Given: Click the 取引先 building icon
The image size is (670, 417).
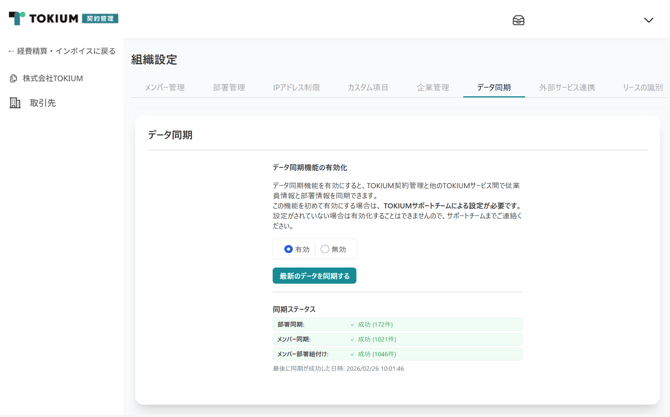Looking at the screenshot, I should (x=15, y=103).
